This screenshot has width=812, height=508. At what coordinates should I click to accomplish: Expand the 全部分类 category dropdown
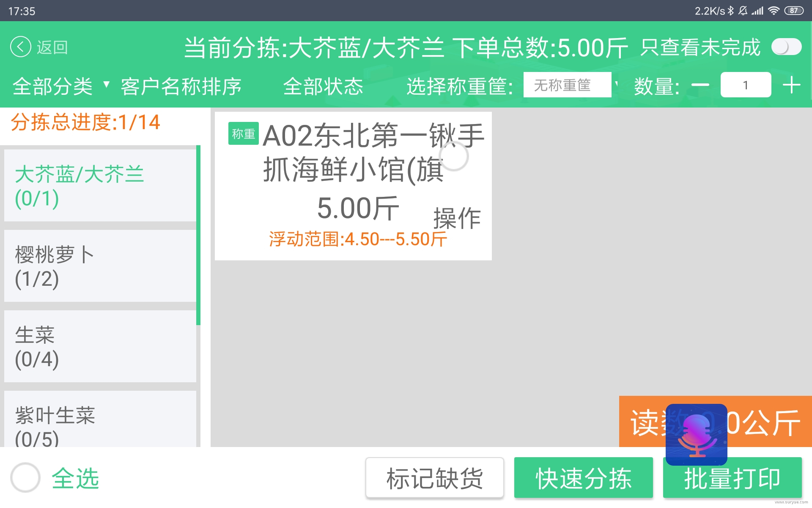tap(60, 86)
